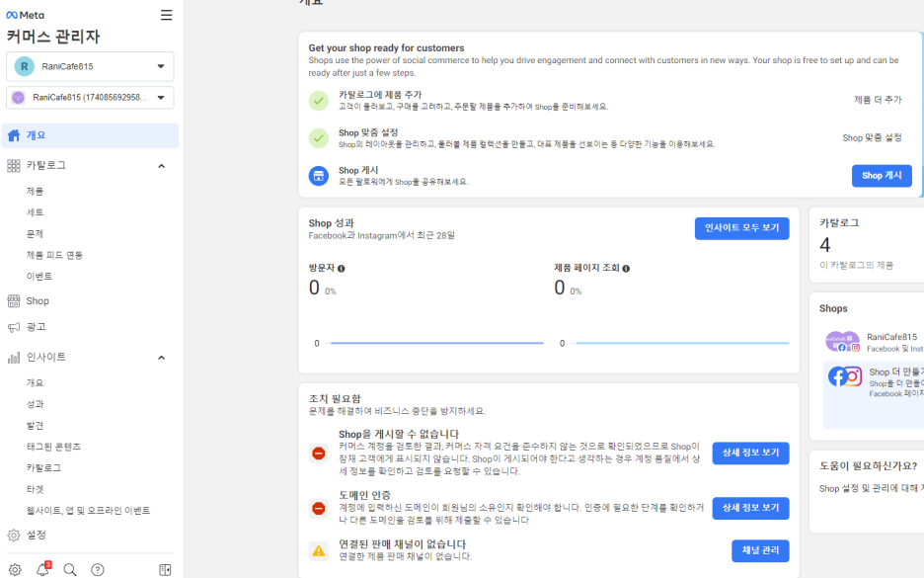Click the bottom bar settings gear icon
924x578 pixels.
(15, 570)
